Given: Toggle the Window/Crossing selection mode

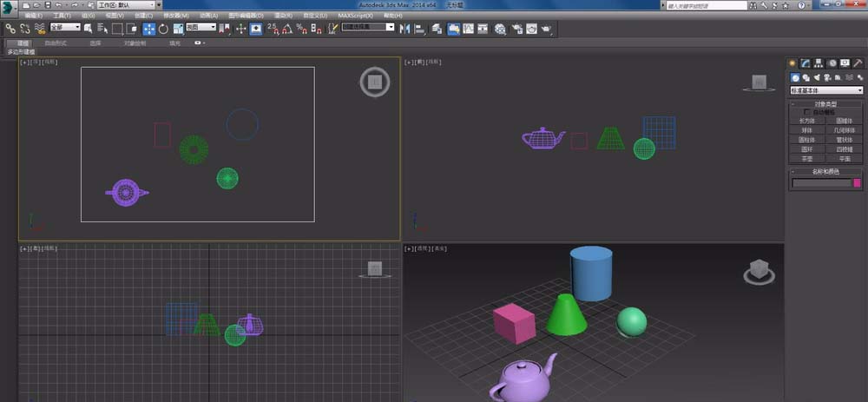Looking at the screenshot, I should [132, 29].
